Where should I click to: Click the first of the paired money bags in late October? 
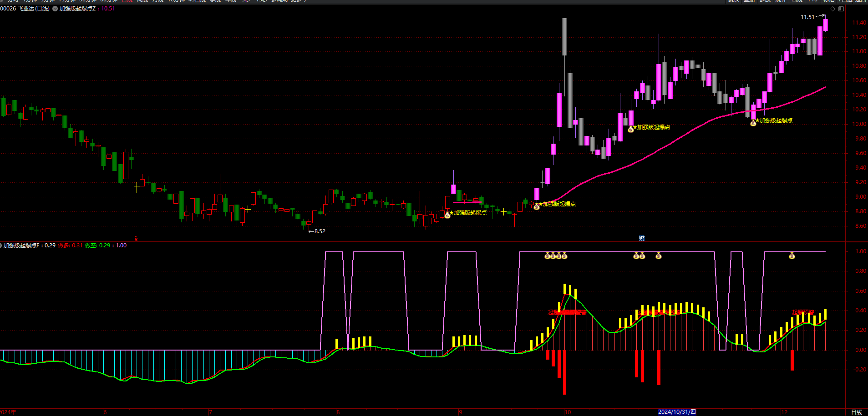pyautogui.click(x=636, y=256)
